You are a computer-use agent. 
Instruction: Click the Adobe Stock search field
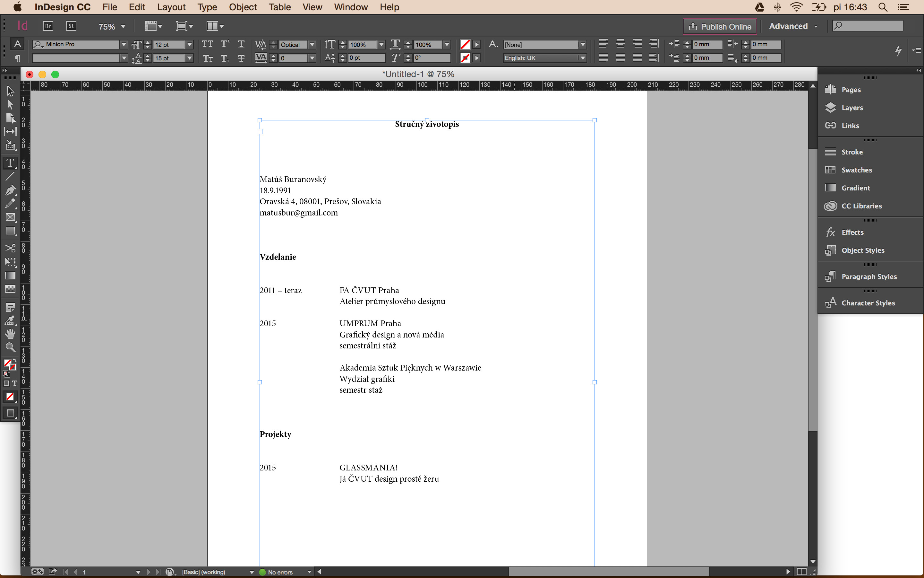(x=868, y=26)
